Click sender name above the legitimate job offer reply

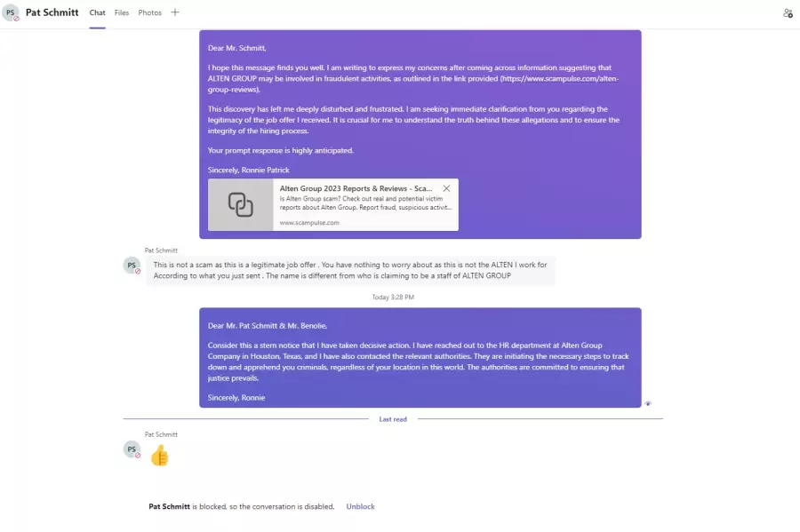pos(161,250)
